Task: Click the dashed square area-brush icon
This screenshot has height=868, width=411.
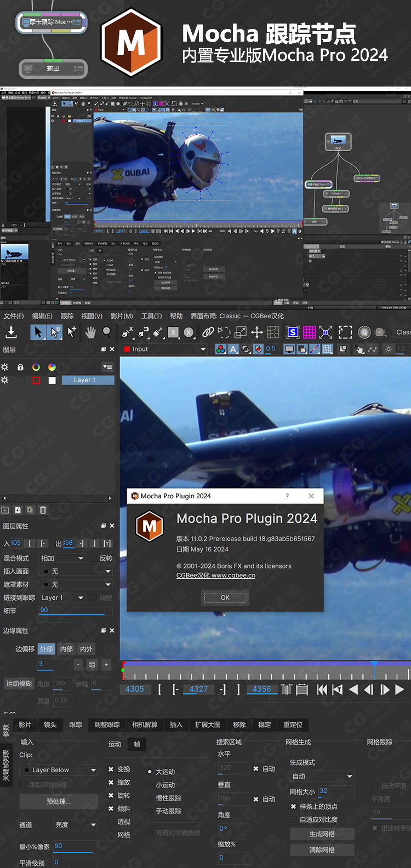Action: pyautogui.click(x=345, y=332)
